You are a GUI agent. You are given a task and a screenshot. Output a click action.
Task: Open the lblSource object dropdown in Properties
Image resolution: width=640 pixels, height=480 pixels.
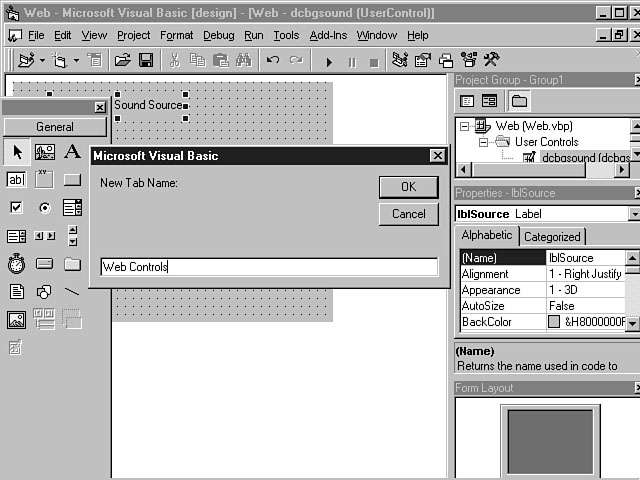(x=634, y=214)
